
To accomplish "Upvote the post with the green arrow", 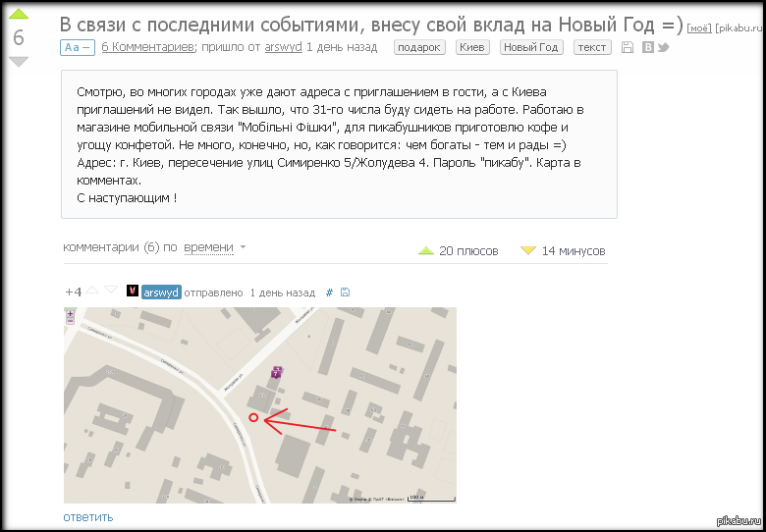I will click(19, 13).
